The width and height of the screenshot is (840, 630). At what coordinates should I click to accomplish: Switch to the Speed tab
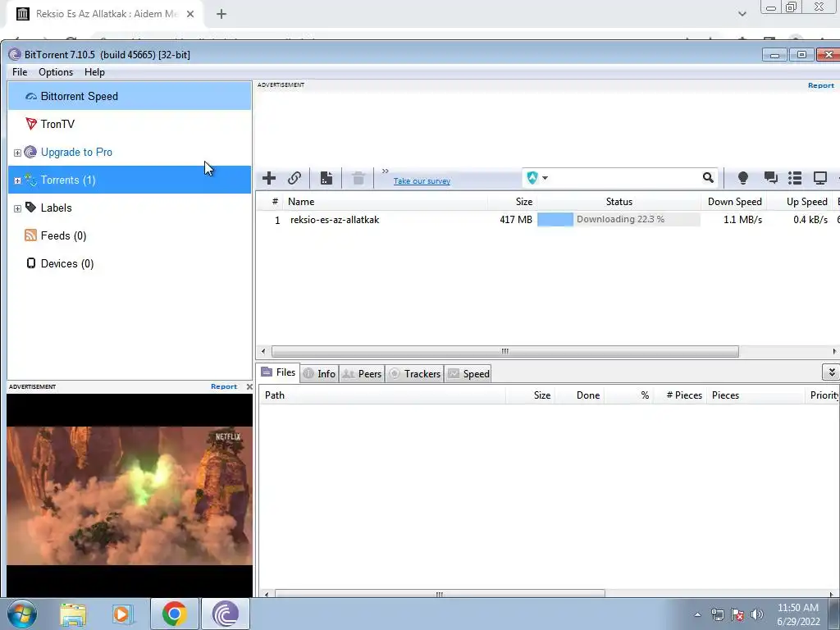[468, 374]
